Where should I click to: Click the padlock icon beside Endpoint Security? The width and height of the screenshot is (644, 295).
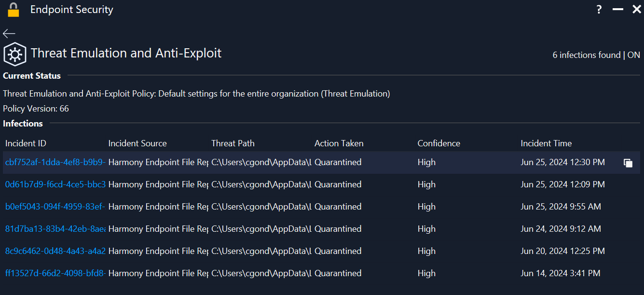14,9
